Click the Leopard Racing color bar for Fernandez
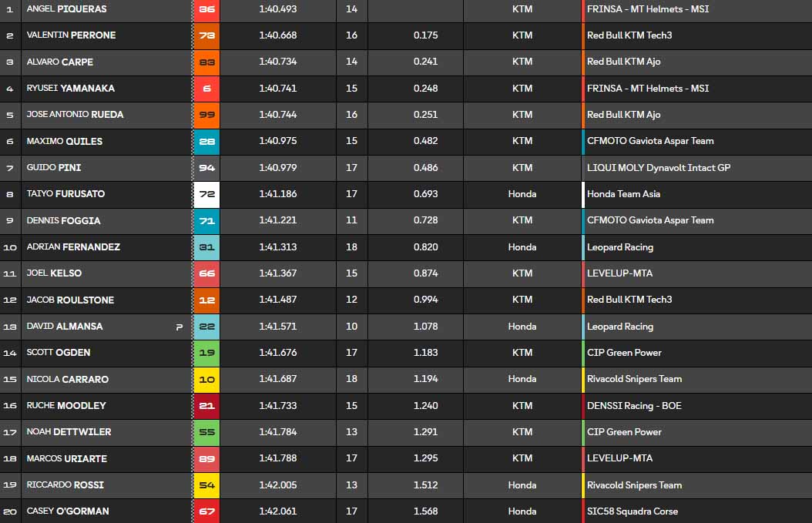The width and height of the screenshot is (812, 523). (583, 247)
